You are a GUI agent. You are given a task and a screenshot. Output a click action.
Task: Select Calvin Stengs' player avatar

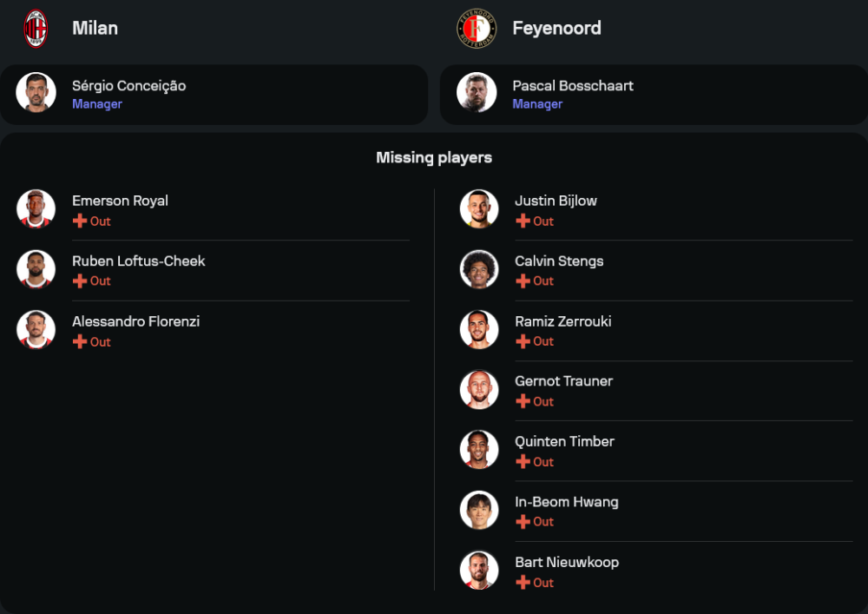(479, 269)
